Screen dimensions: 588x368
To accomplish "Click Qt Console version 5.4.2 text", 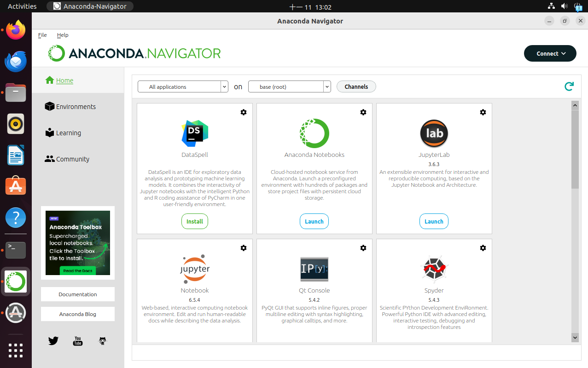I will point(314,299).
